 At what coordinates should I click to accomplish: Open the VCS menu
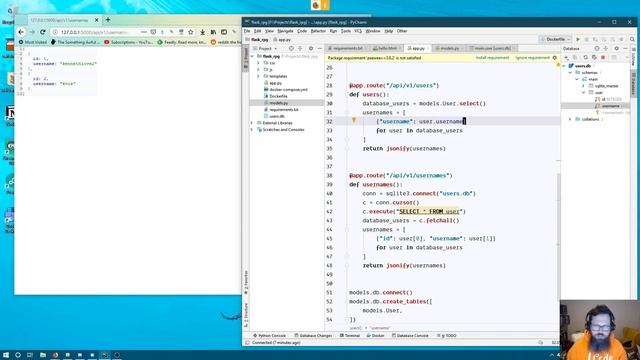click(x=358, y=31)
